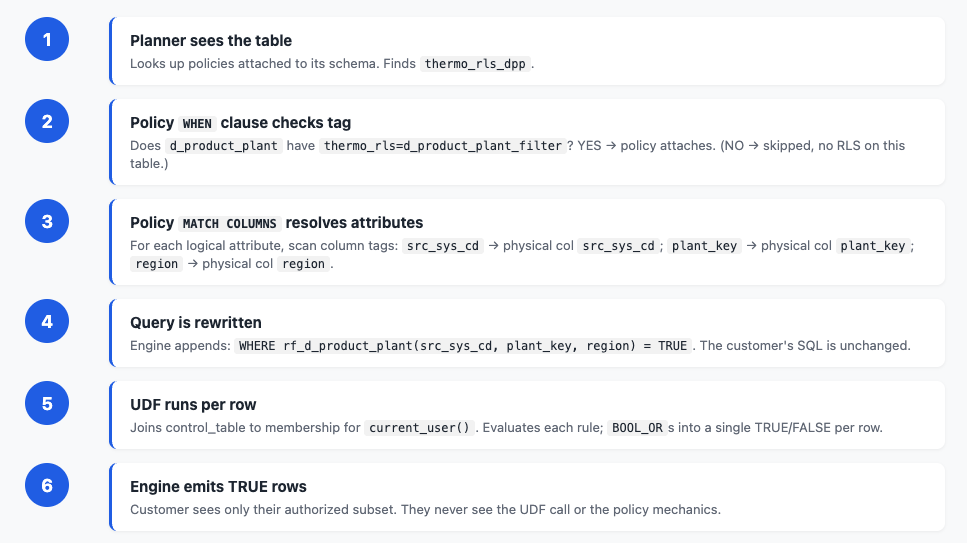
Task: Click the 'Engine emits TRUE rows' card
Action: coord(527,497)
